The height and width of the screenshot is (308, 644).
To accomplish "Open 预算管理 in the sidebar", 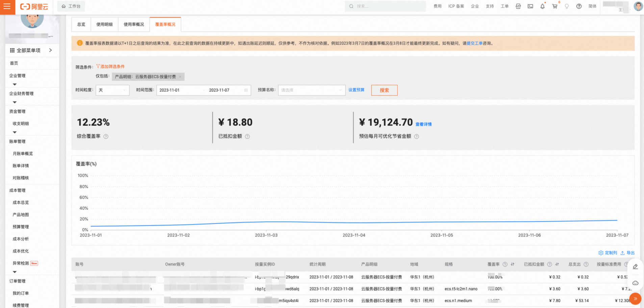I will coord(21,227).
